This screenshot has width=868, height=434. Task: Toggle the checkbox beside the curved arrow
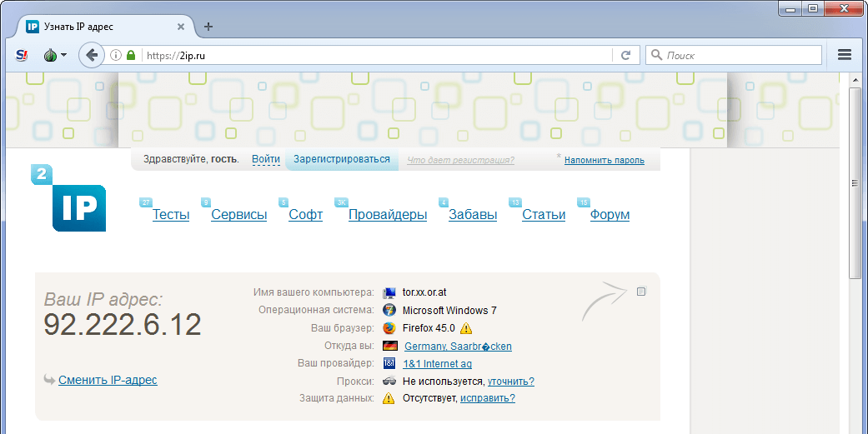point(641,292)
